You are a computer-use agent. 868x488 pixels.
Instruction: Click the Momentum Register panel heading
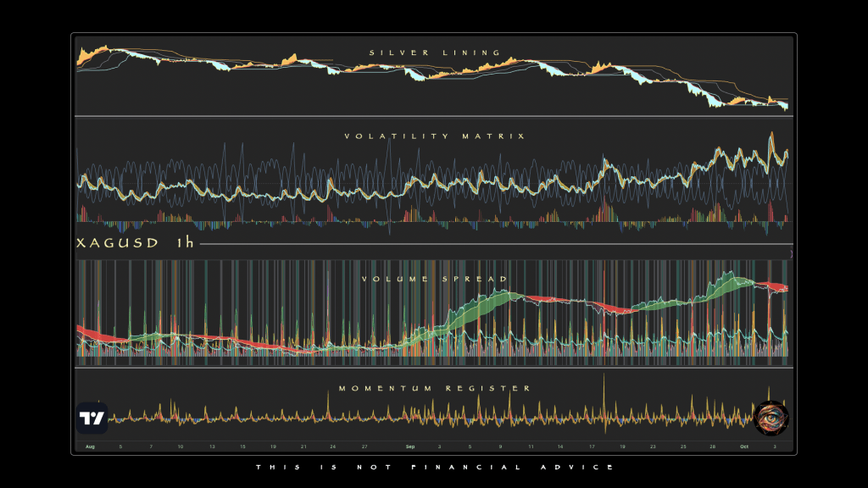tap(435, 388)
